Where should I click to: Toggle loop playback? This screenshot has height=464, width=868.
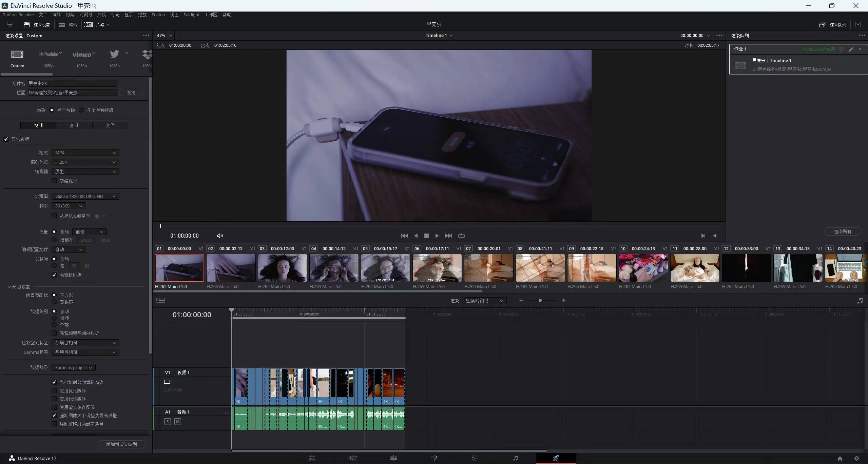pyautogui.click(x=461, y=236)
